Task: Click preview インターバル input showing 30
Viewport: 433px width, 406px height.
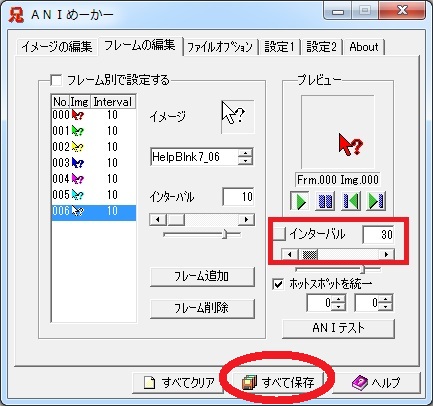Action: (378, 234)
